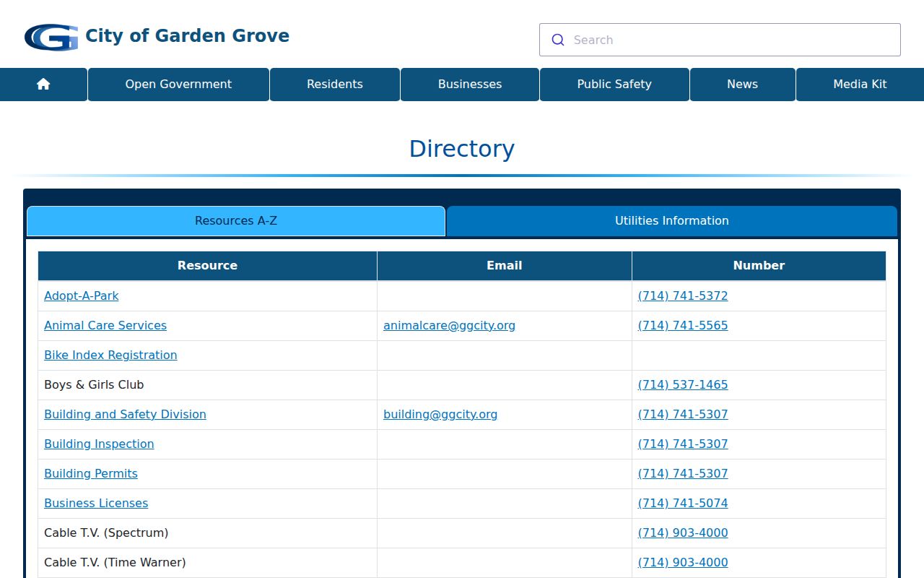Open the Building and Safety Division link
This screenshot has width=924, height=578.
125,414
